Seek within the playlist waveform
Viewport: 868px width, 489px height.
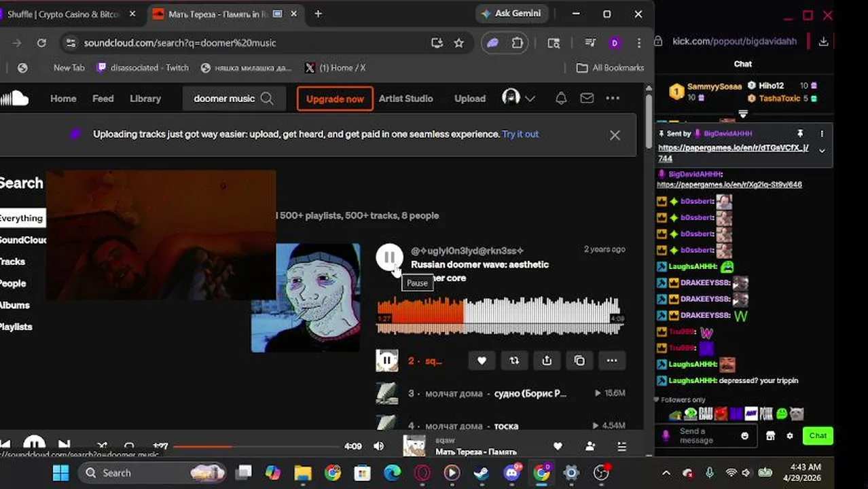pyautogui.click(x=500, y=316)
